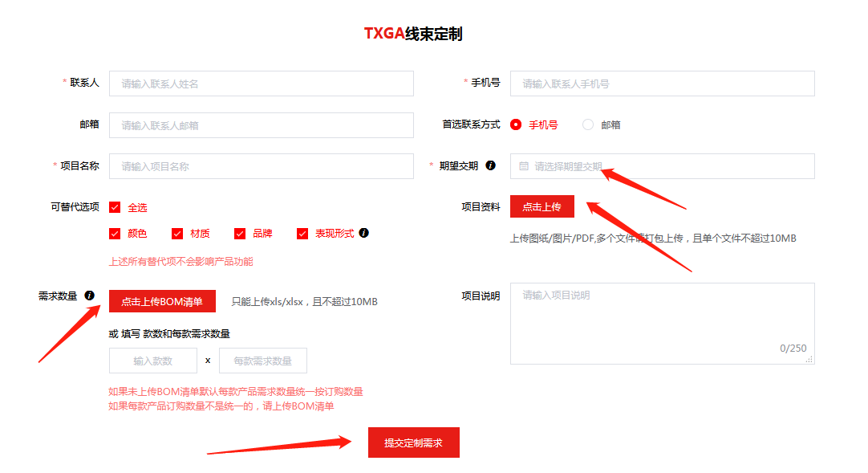This screenshot has width=868, height=473.
Task: Click the info icon beside 表现形式
Action: pyautogui.click(x=363, y=233)
